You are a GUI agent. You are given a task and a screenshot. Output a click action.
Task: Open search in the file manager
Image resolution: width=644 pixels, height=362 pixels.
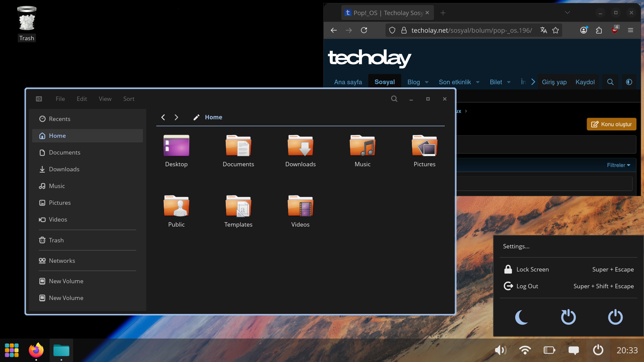pyautogui.click(x=394, y=99)
